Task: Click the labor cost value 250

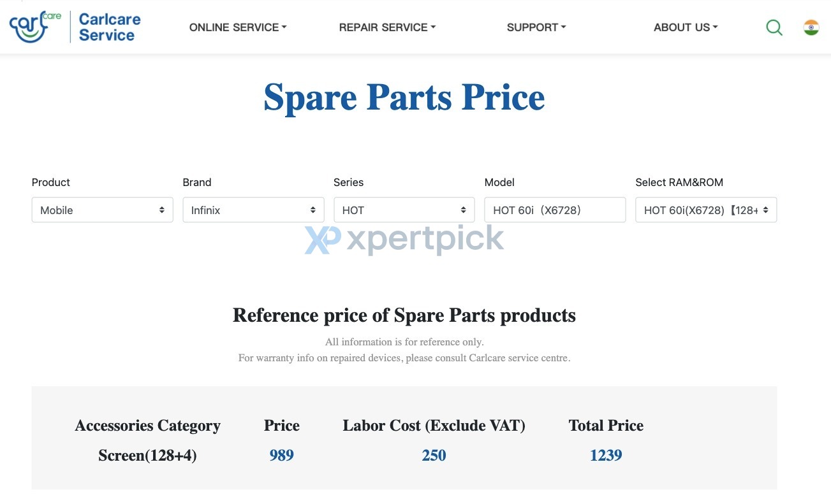Action: [x=434, y=456]
